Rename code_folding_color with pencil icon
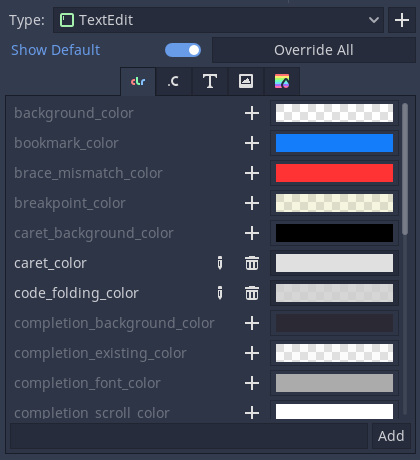 tap(220, 293)
